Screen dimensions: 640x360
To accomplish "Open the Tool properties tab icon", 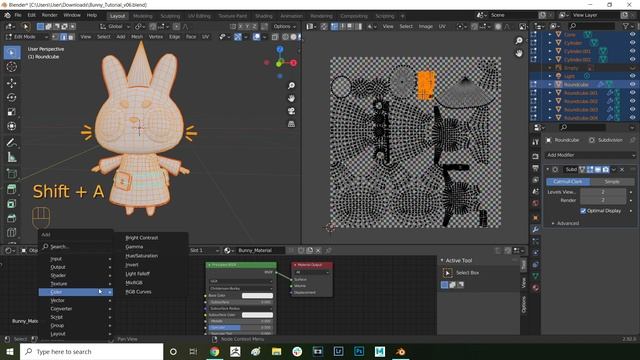I will [x=536, y=142].
